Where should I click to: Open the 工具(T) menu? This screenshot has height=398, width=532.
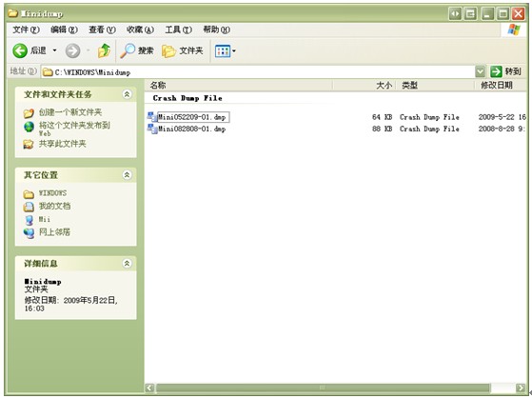click(x=179, y=30)
